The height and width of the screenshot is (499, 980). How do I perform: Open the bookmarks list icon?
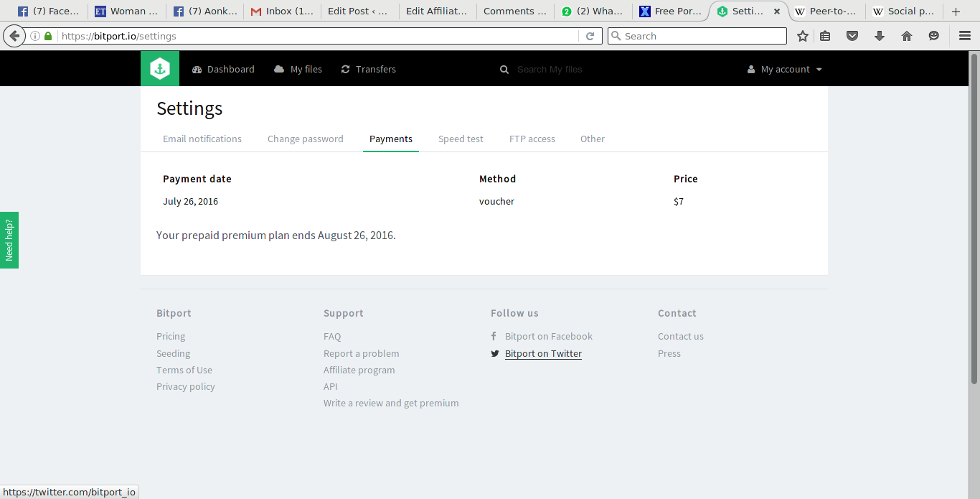(826, 36)
